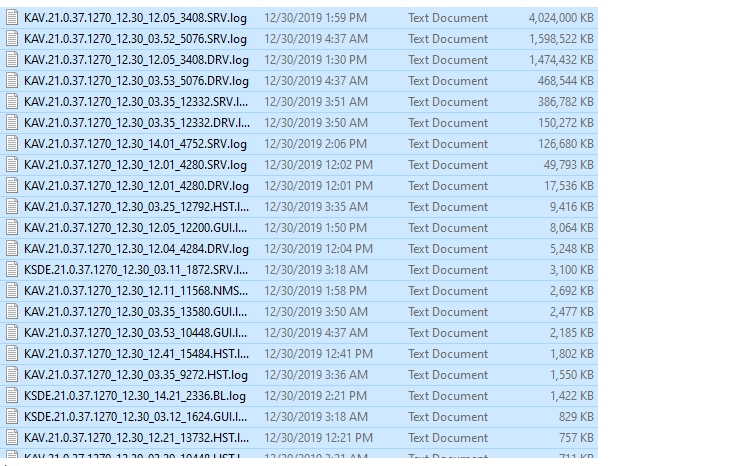
Task: Click date 12/30/2019 1:58 PM
Action: click(x=315, y=290)
